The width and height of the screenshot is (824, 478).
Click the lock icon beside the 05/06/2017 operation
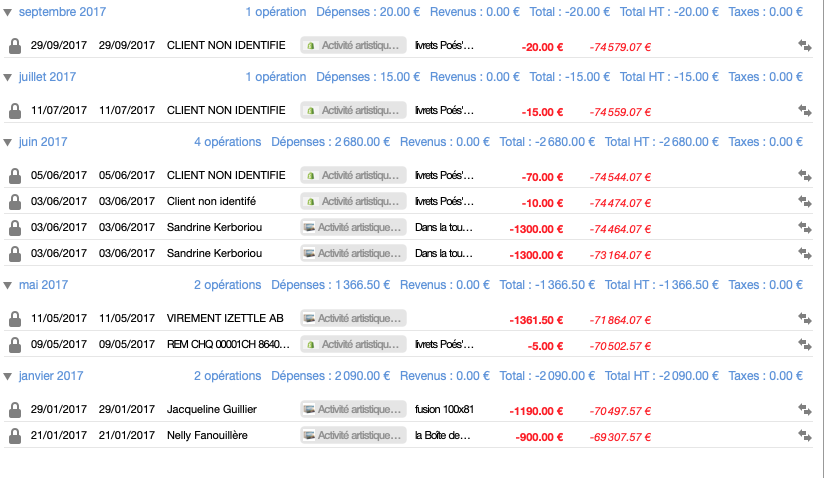tap(14, 176)
